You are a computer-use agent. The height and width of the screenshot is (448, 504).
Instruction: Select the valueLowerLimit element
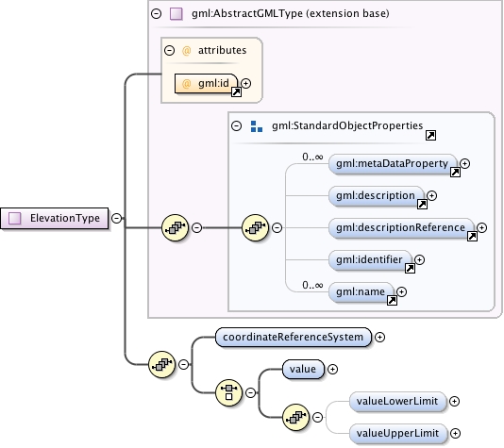coord(398,401)
